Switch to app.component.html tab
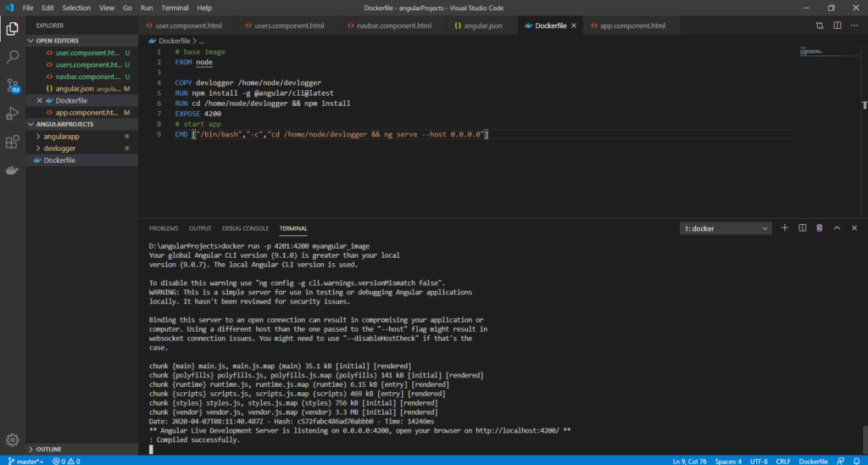This screenshot has width=868, height=465. click(x=632, y=25)
